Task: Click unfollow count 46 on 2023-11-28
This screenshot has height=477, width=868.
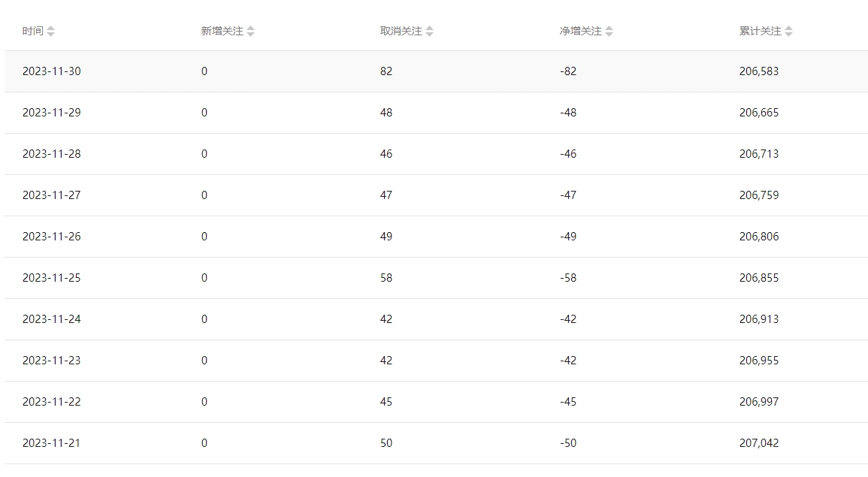Action: (386, 154)
